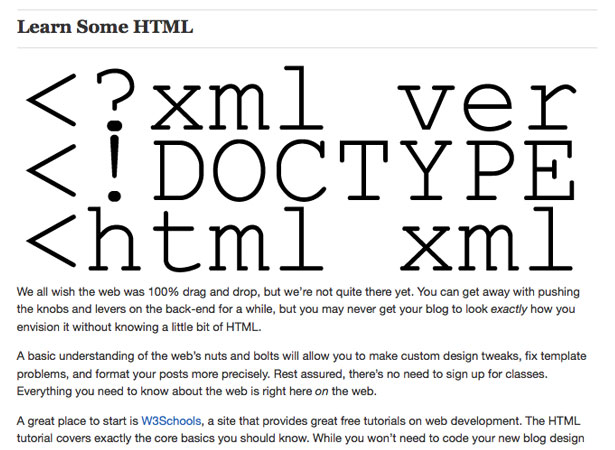The height and width of the screenshot is (450, 615).
Task: Click the paragraph starting A basic understanding
Action: (x=301, y=373)
